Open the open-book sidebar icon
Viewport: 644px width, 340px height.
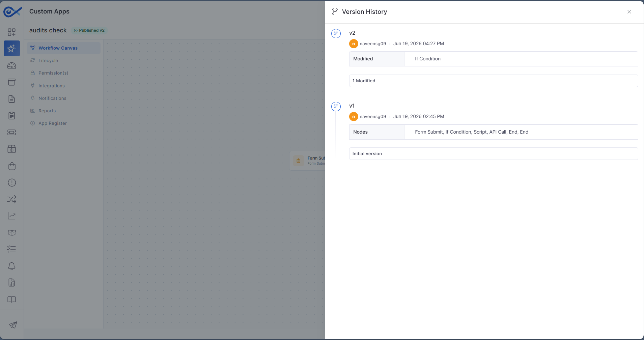pyautogui.click(x=12, y=300)
